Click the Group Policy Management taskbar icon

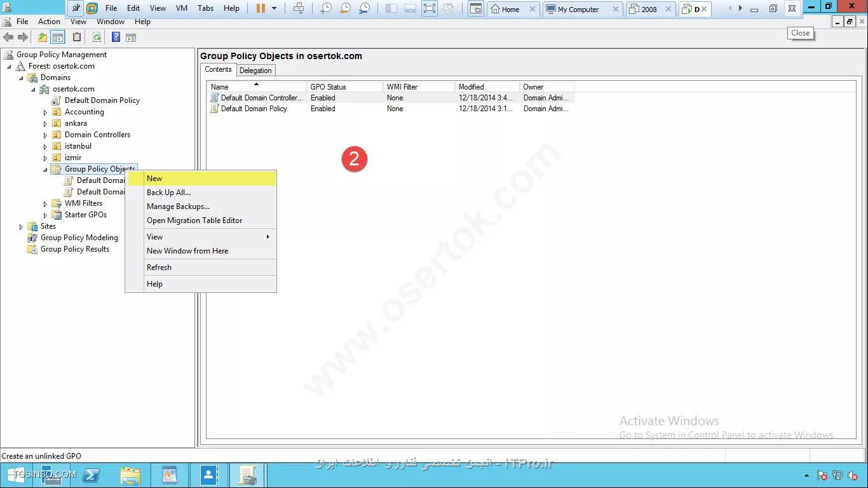247,475
